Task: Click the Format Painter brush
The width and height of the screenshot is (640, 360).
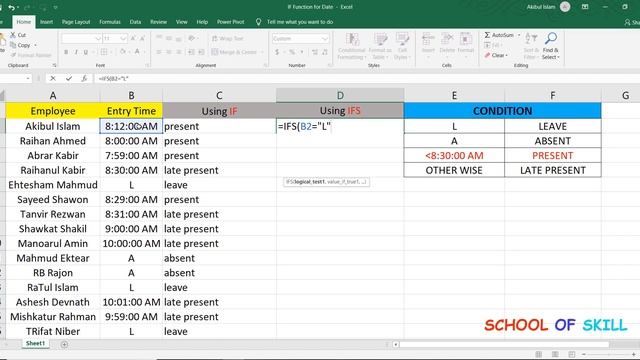Action: pos(13,55)
